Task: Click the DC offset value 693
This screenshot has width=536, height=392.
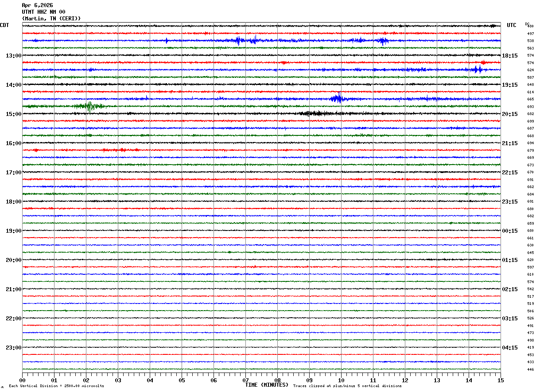Action: [x=530, y=107]
